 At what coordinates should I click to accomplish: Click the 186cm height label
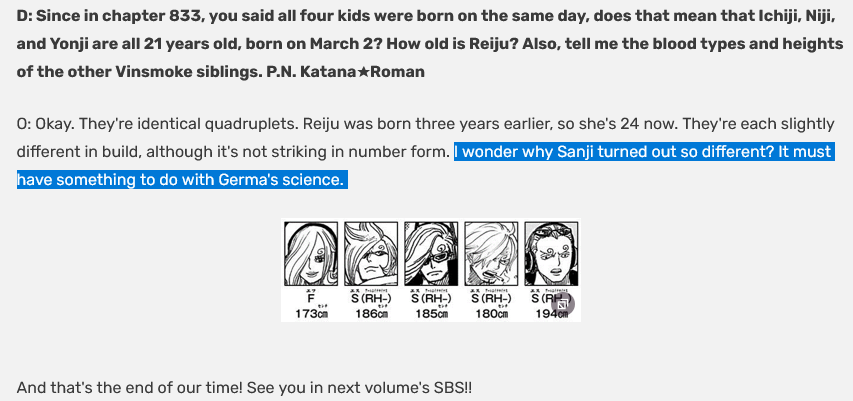tap(371, 314)
